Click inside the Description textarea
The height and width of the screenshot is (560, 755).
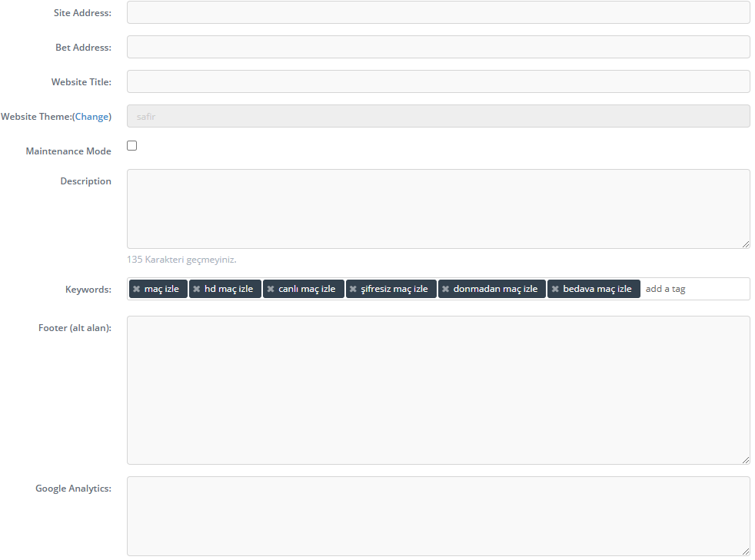pos(438,209)
